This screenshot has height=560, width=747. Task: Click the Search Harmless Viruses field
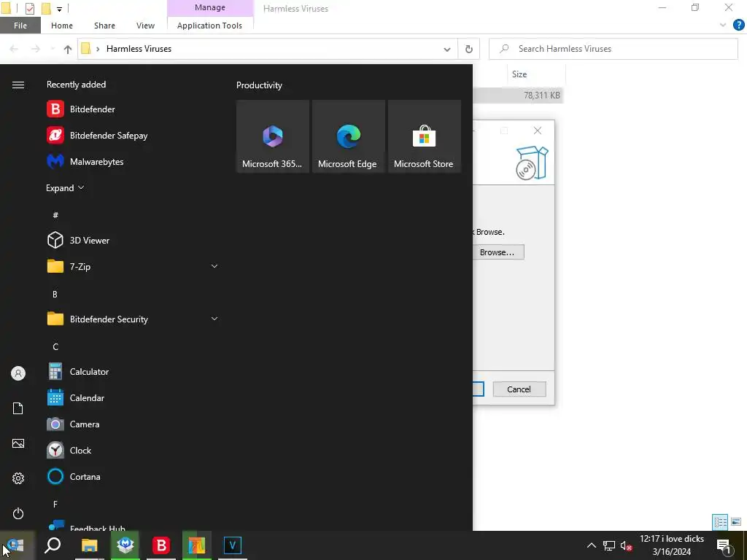pyautogui.click(x=614, y=49)
